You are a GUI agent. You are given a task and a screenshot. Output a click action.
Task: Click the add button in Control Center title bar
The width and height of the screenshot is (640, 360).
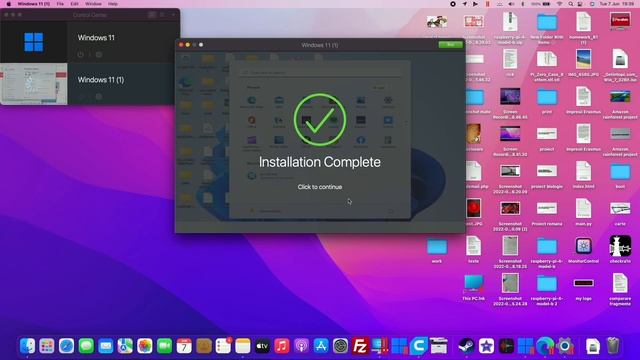click(173, 15)
